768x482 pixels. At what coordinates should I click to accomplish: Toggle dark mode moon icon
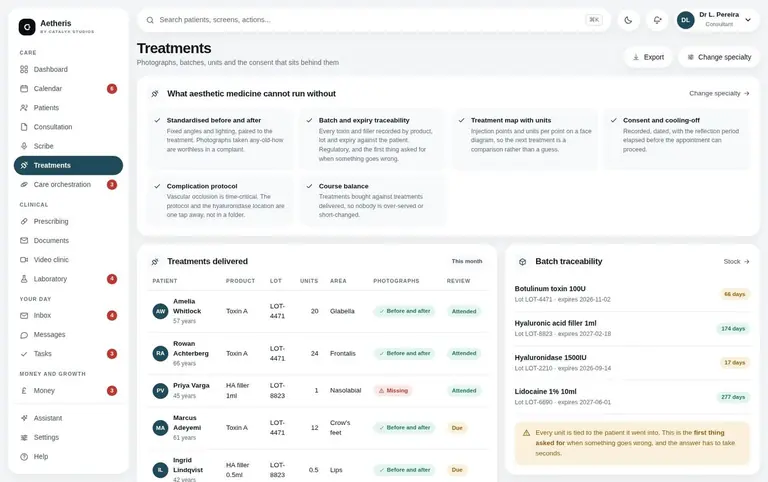tap(628, 20)
